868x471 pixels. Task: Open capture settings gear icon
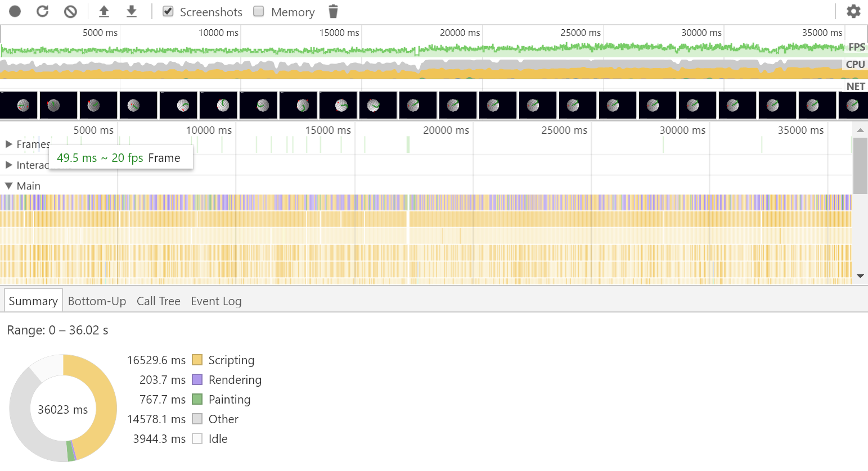[853, 11]
